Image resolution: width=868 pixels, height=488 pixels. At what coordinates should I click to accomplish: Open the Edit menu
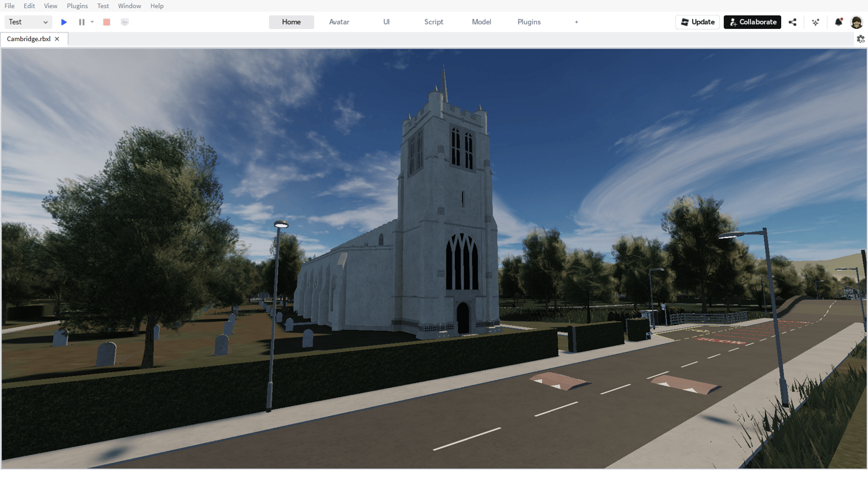(x=30, y=6)
